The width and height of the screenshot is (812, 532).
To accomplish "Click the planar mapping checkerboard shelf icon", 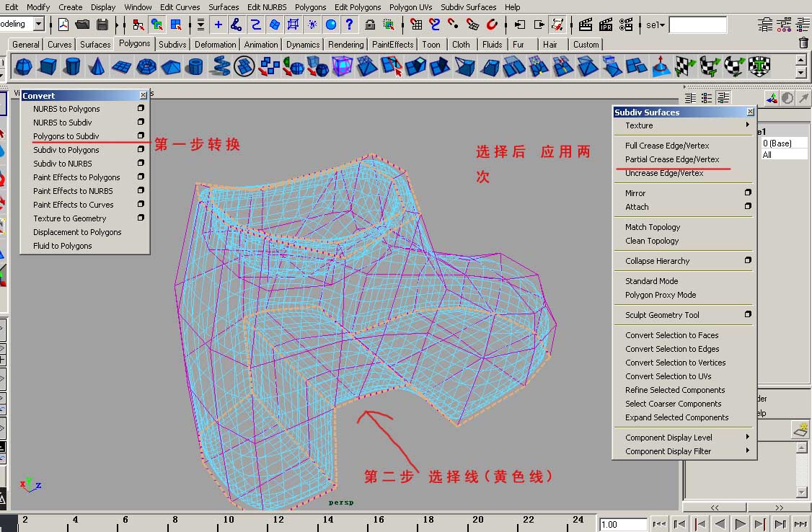I will (685, 67).
